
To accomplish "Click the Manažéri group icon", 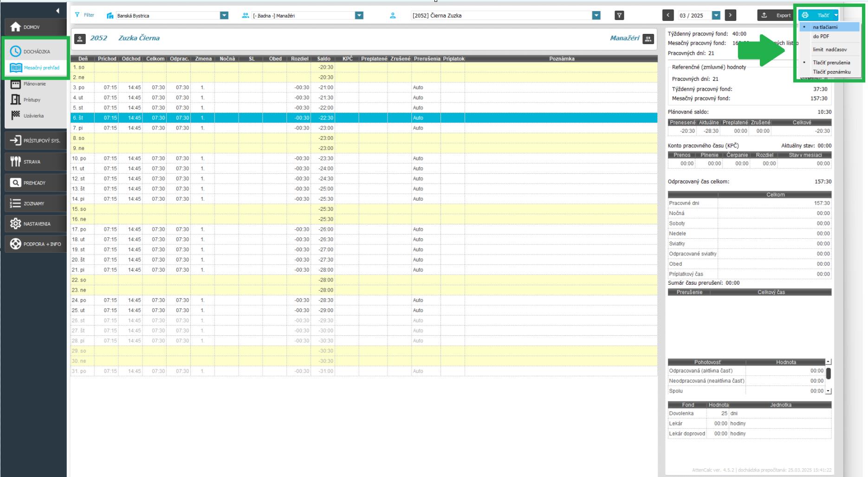I will [648, 39].
